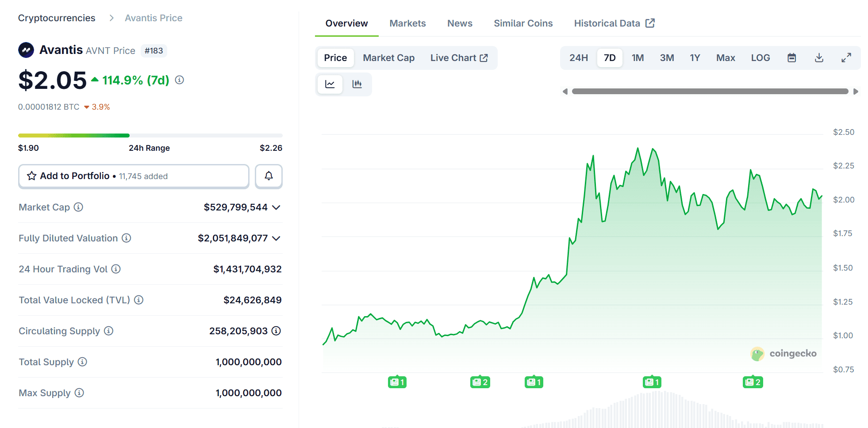The width and height of the screenshot is (868, 428).
Task: Open the Markets tab
Action: 407,23
